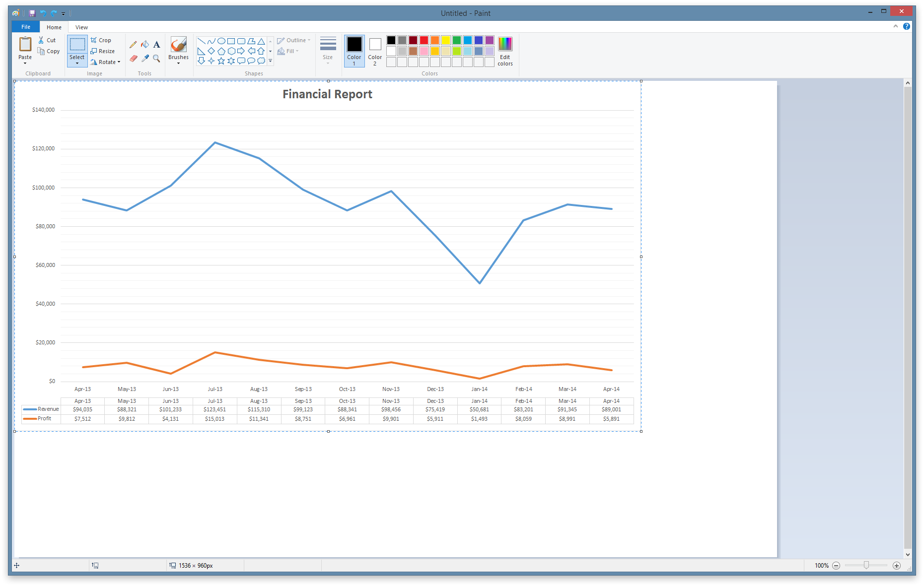924x586 pixels.
Task: Open the File menu
Action: (26, 27)
